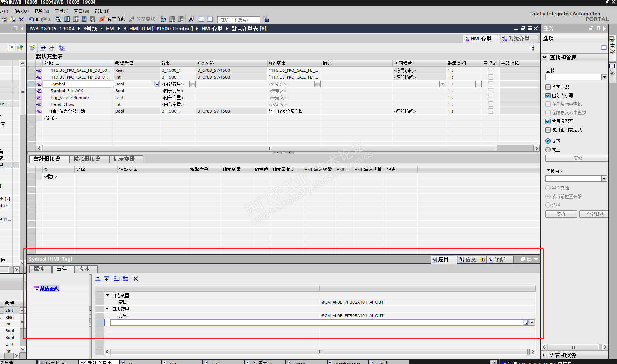Click the start simulation monitor icon

84,19
